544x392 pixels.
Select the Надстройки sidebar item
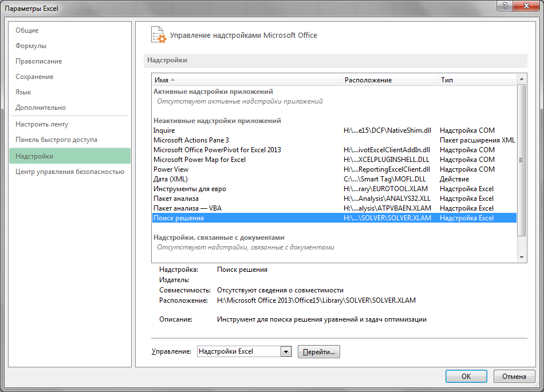pyautogui.click(x=70, y=156)
